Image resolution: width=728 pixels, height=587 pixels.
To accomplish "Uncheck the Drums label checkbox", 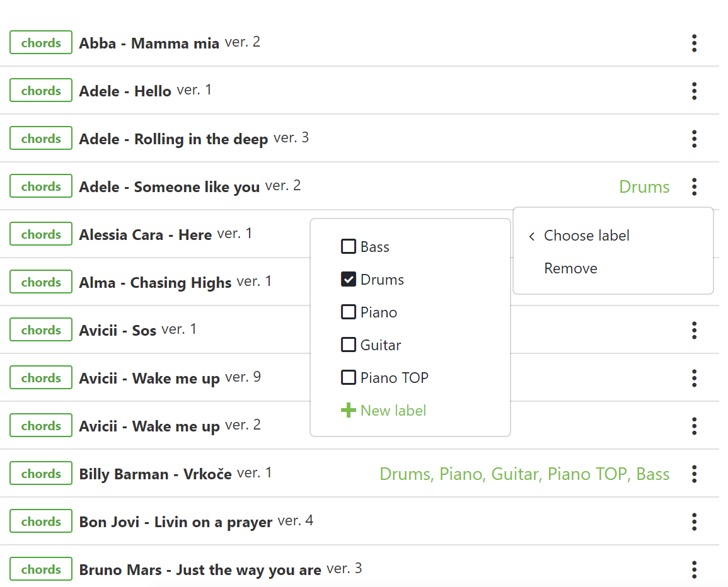I will (349, 279).
